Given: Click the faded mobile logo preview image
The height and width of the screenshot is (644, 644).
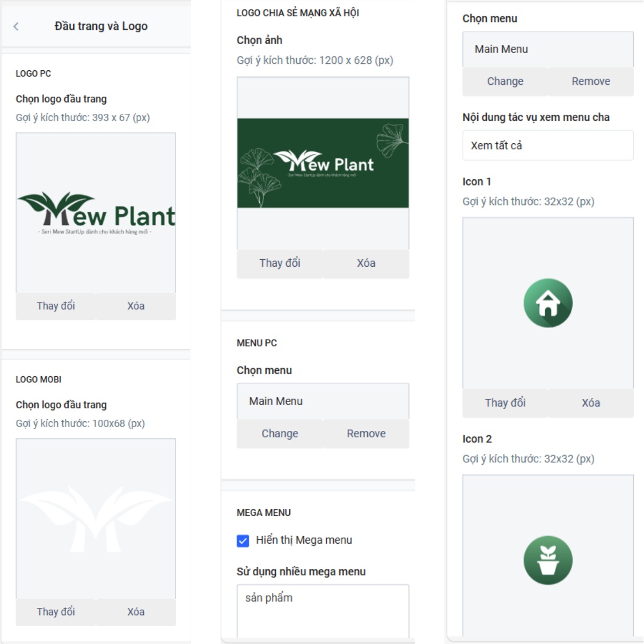Looking at the screenshot, I should coord(96,518).
